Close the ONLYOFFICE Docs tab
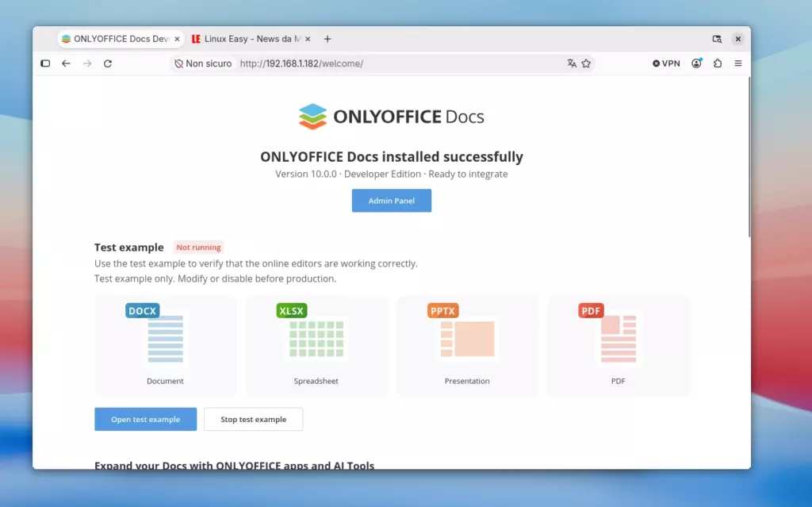The height and width of the screenshot is (507, 812). pyautogui.click(x=177, y=39)
